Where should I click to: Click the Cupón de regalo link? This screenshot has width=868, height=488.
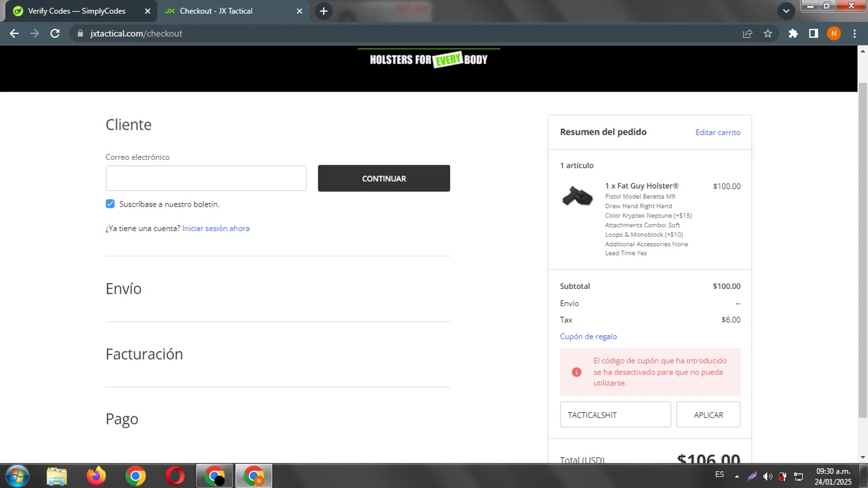[x=589, y=336]
